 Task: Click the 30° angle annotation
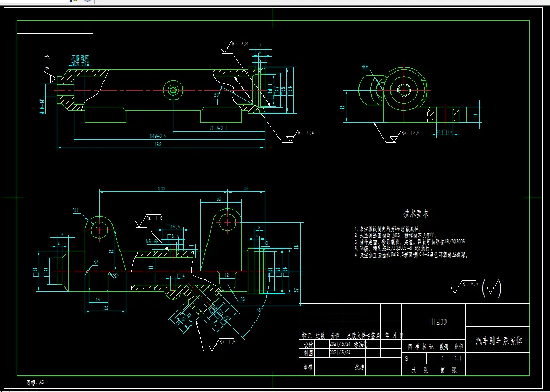(217, 95)
